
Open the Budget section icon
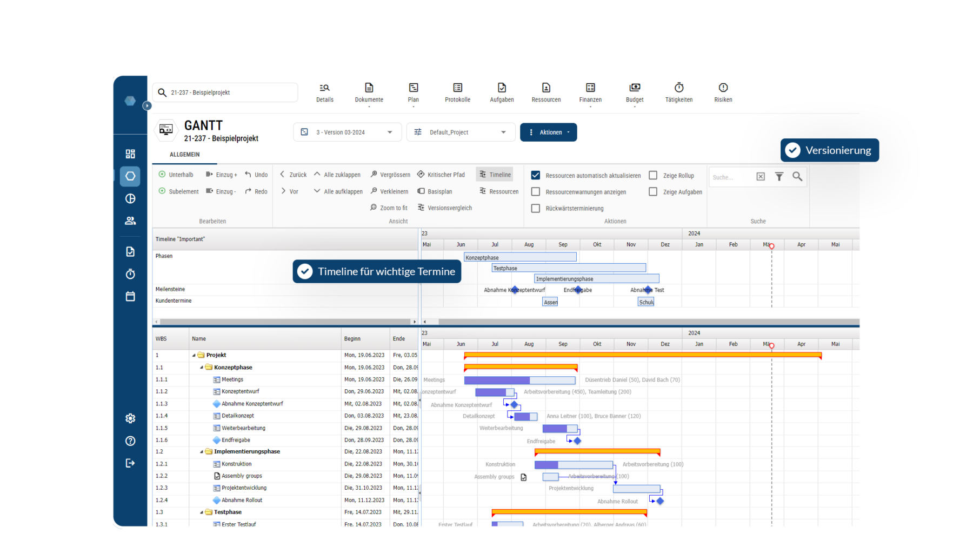click(x=635, y=88)
